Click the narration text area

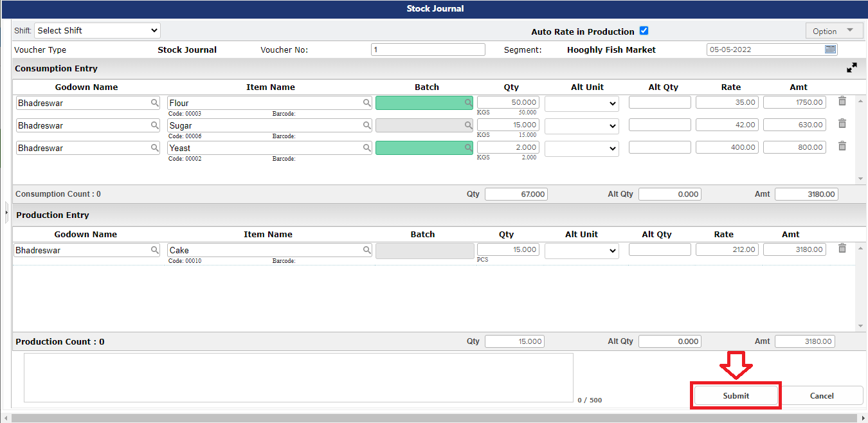click(298, 377)
